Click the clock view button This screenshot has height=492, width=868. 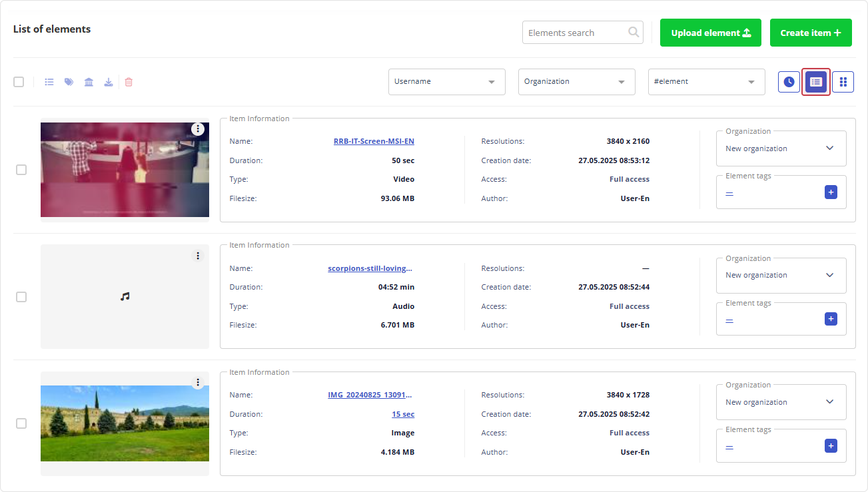(x=789, y=82)
